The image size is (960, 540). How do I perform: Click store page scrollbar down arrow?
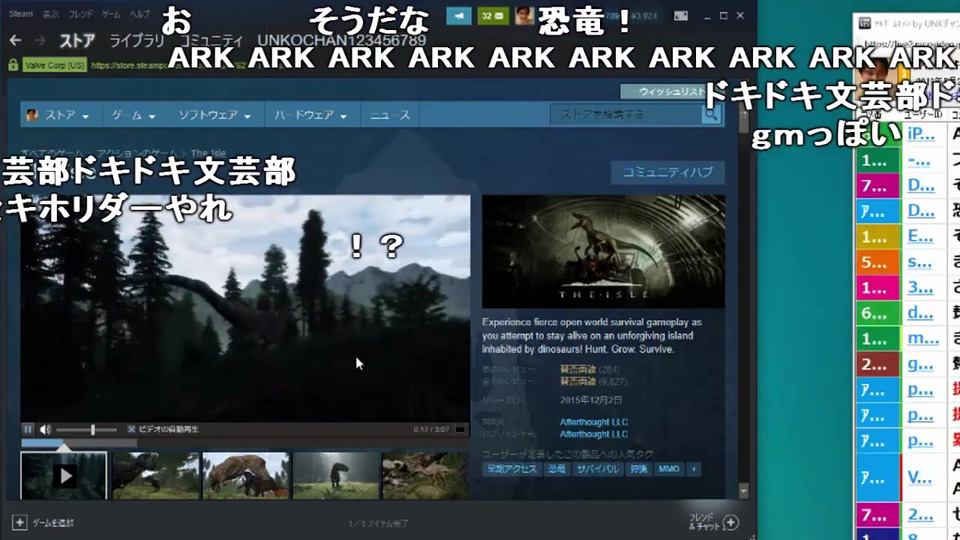(744, 491)
